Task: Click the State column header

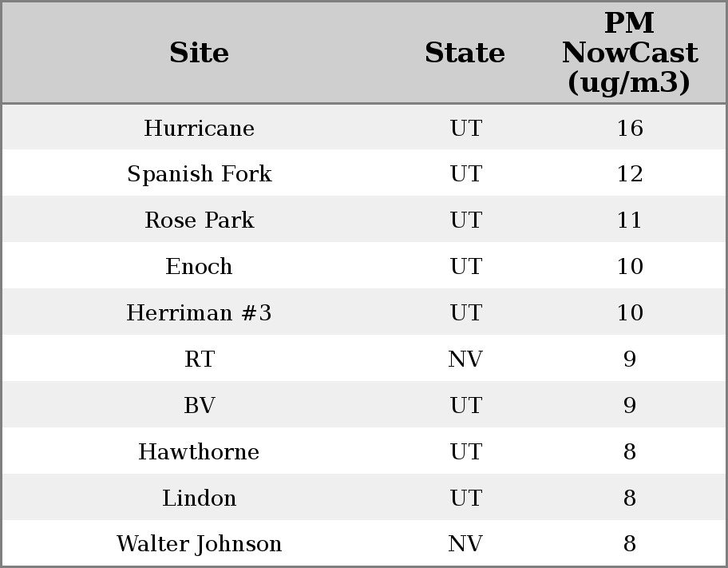Action: tap(465, 53)
